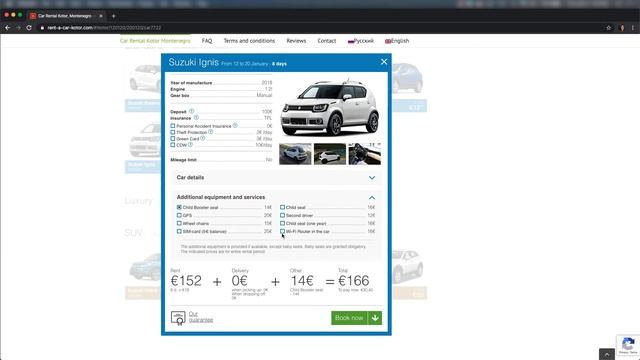
Task: Enable Green Card checkbox
Action: [173, 139]
